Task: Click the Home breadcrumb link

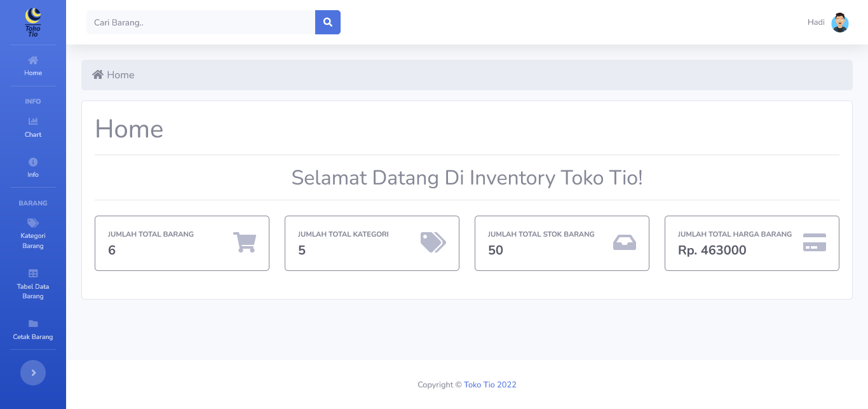Action: click(120, 75)
